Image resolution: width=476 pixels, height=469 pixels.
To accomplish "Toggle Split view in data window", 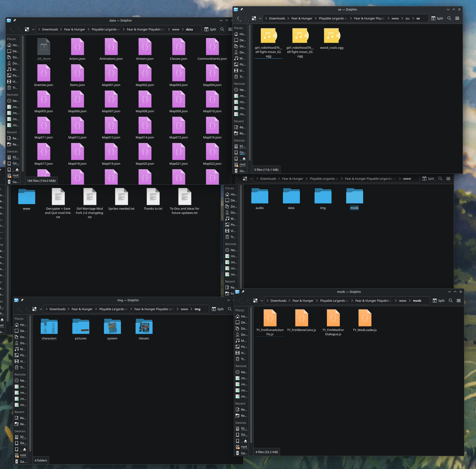I will [x=210, y=29].
